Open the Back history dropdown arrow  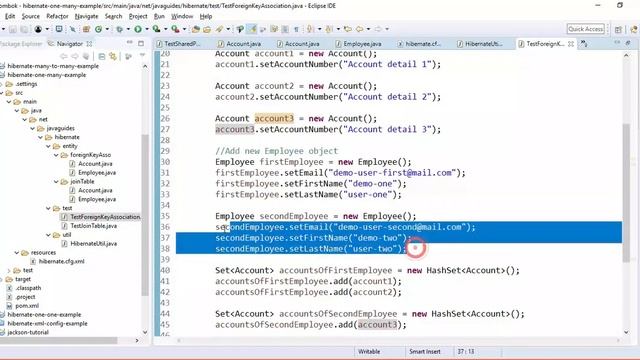(x=368, y=29)
